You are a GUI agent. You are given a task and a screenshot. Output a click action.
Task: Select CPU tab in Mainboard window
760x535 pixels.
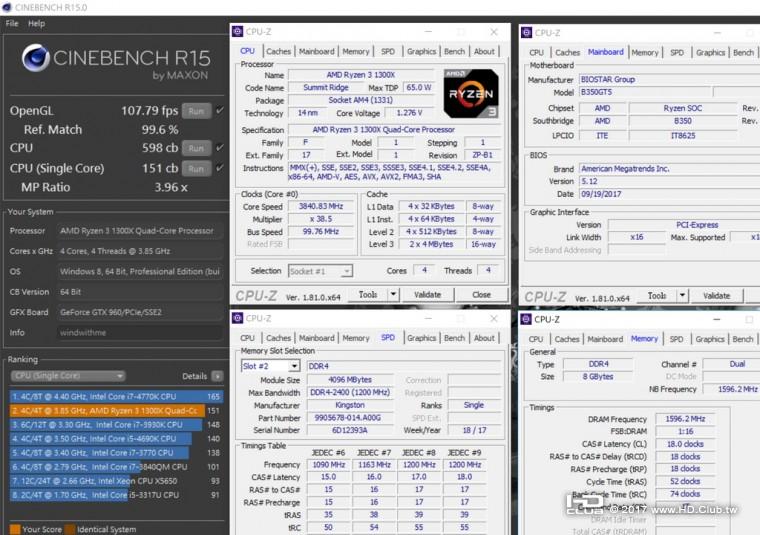[x=537, y=52]
